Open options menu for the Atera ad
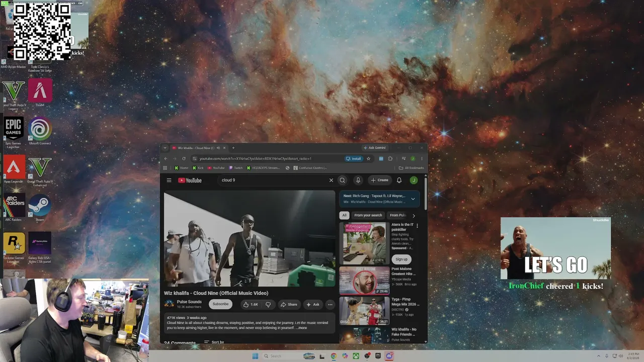644x362 pixels. click(417, 226)
